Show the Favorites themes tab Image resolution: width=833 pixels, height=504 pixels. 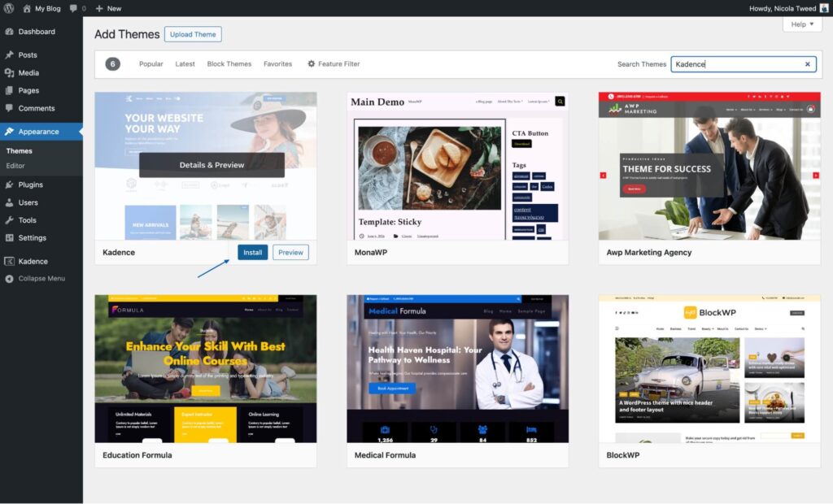point(277,64)
